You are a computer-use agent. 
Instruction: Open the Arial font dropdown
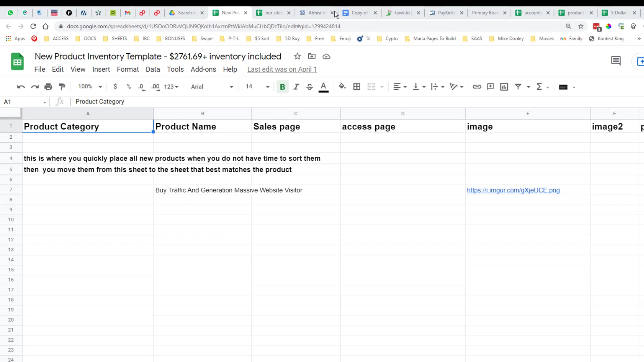(212, 87)
